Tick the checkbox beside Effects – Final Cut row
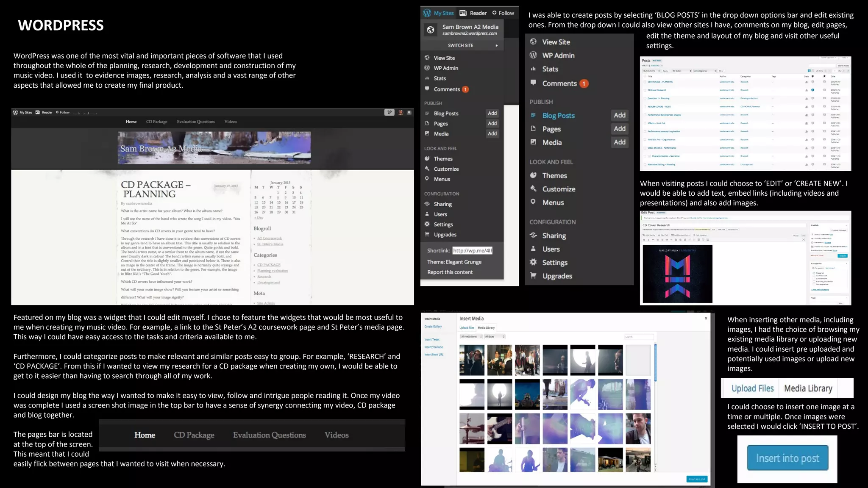Viewport: 868px width, 488px height. click(x=645, y=123)
